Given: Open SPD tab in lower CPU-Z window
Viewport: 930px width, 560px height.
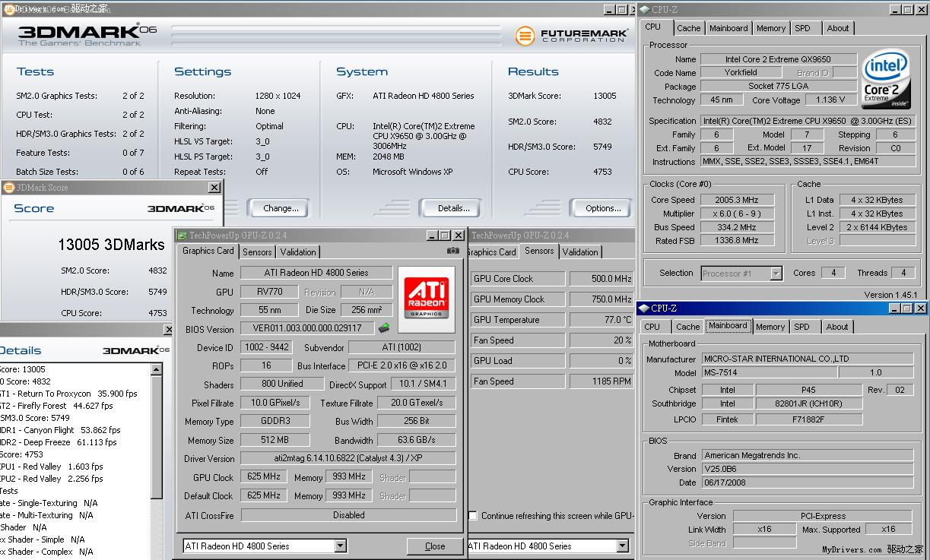Looking at the screenshot, I should click(x=801, y=327).
